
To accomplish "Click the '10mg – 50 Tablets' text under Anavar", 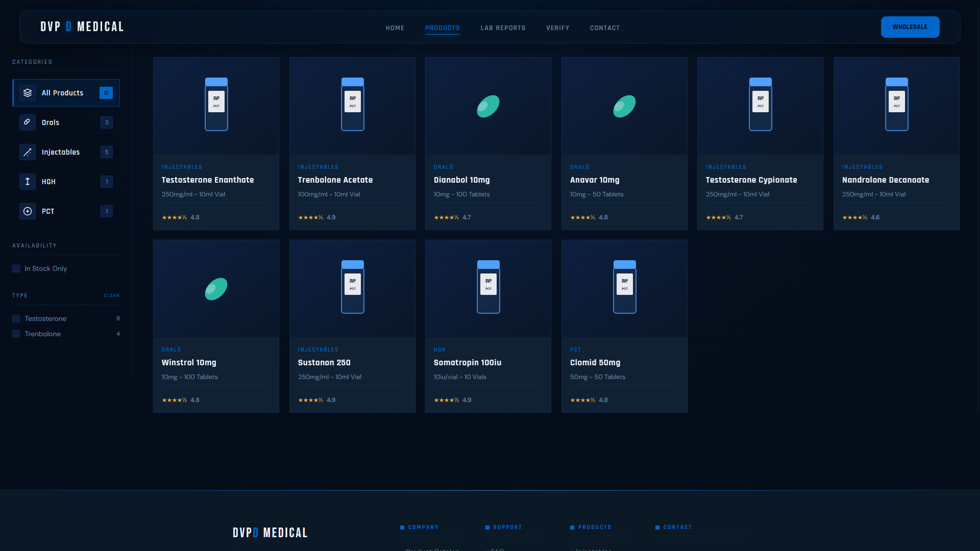I will click(x=597, y=194).
